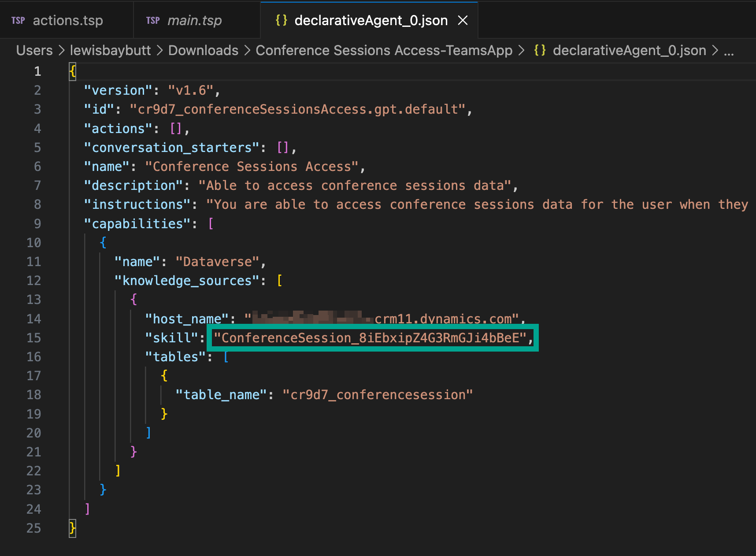The image size is (756, 556).
Task: Click the table_name value cr9d7_conferencesession
Action: pos(378,395)
